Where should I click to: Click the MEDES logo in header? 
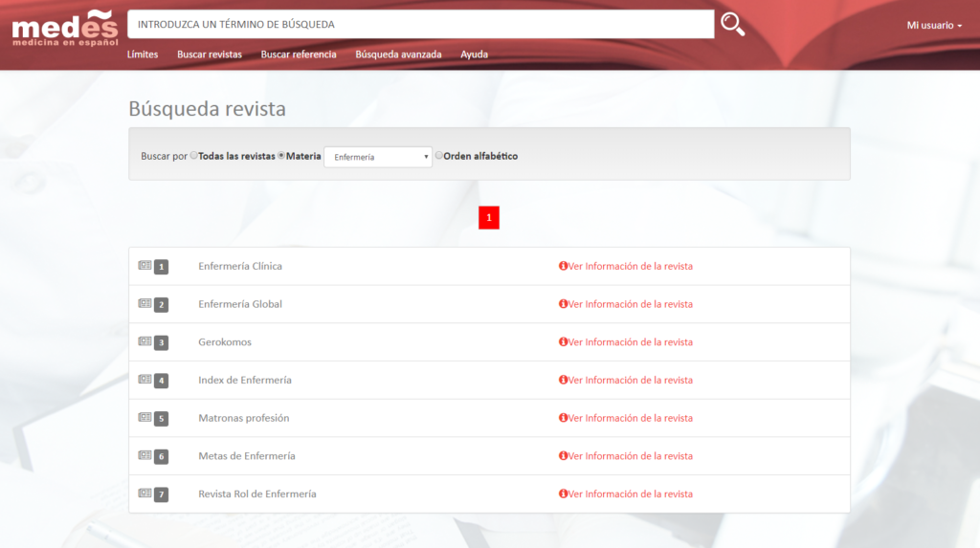(x=65, y=28)
